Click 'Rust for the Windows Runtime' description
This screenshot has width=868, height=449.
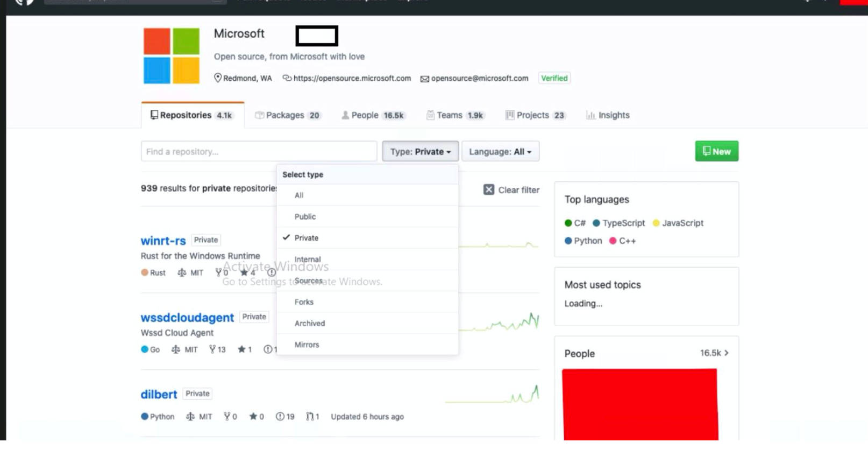tap(201, 256)
